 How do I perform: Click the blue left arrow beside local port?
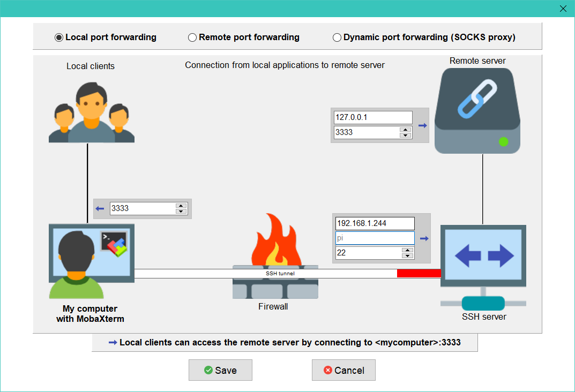[100, 209]
